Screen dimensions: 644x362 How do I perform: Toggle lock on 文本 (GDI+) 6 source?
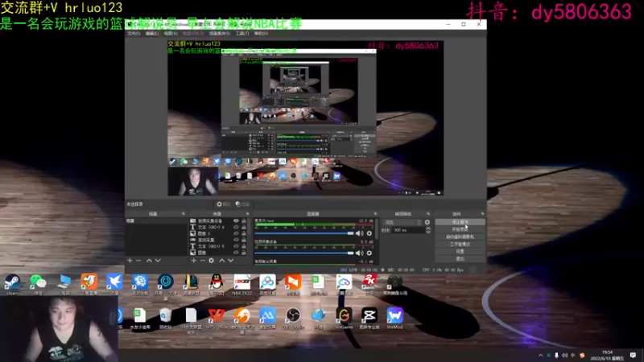tap(244, 227)
